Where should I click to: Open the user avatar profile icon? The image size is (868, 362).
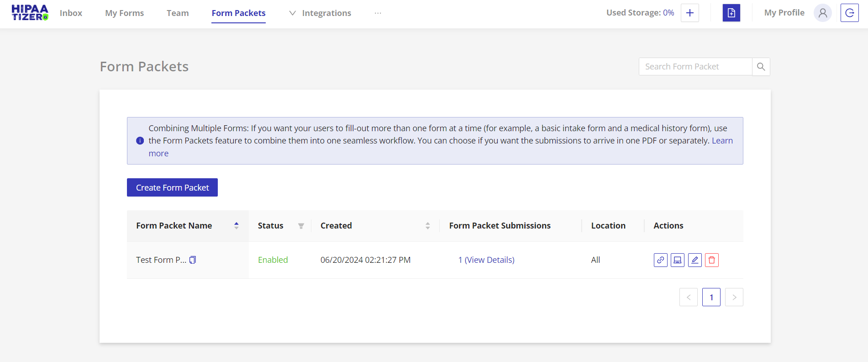(822, 13)
